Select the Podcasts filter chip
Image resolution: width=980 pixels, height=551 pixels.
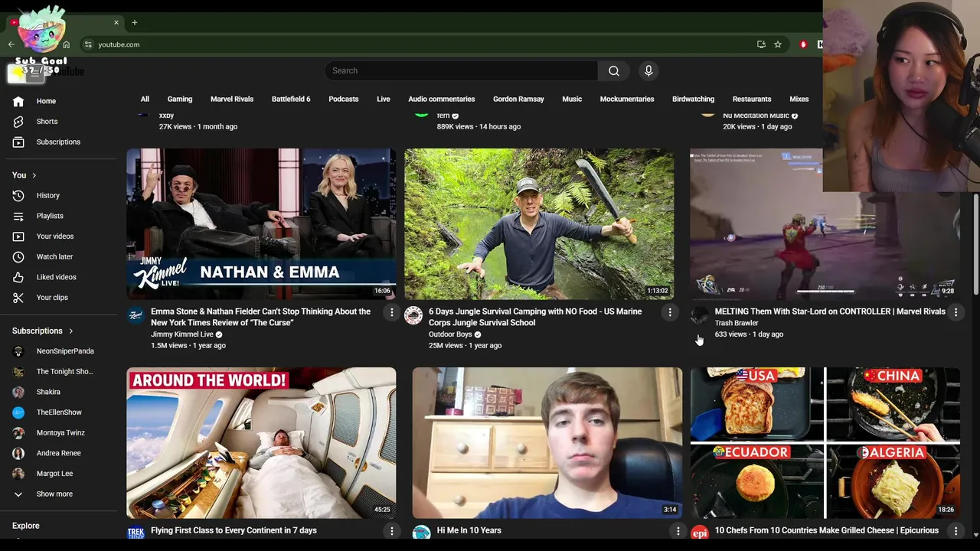click(344, 99)
